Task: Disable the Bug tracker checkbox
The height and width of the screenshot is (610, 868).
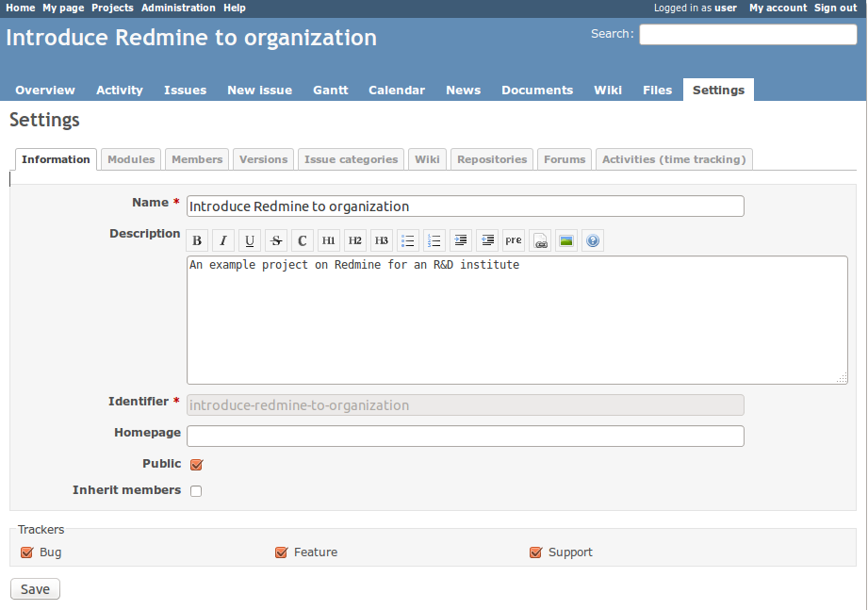Action: pyautogui.click(x=26, y=552)
